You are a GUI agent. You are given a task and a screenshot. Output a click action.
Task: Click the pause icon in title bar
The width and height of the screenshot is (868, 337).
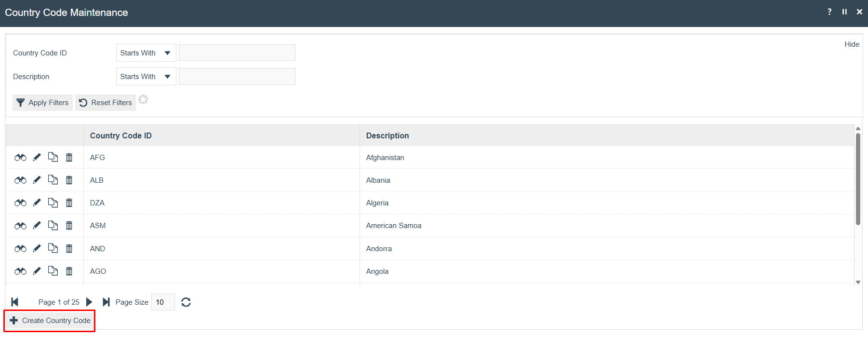click(844, 12)
